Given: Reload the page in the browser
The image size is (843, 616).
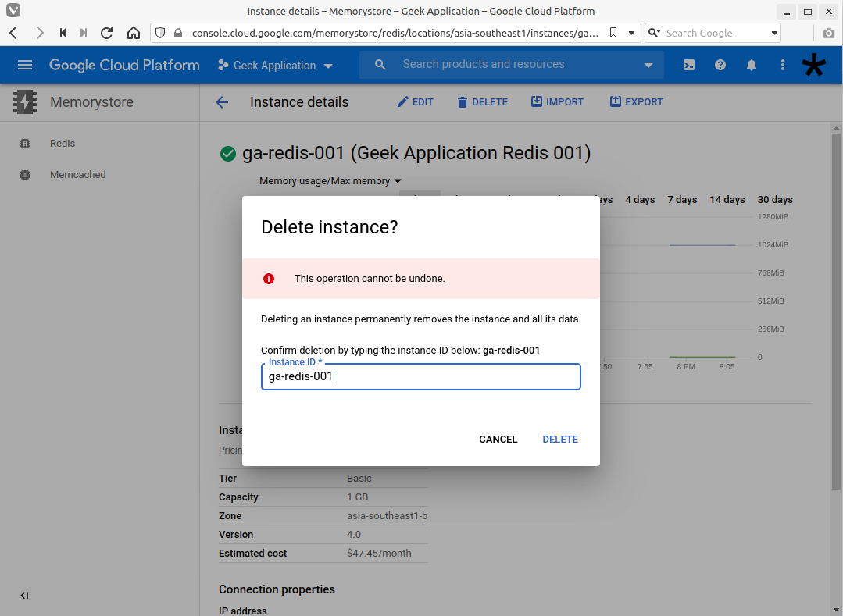Looking at the screenshot, I should click(x=105, y=33).
